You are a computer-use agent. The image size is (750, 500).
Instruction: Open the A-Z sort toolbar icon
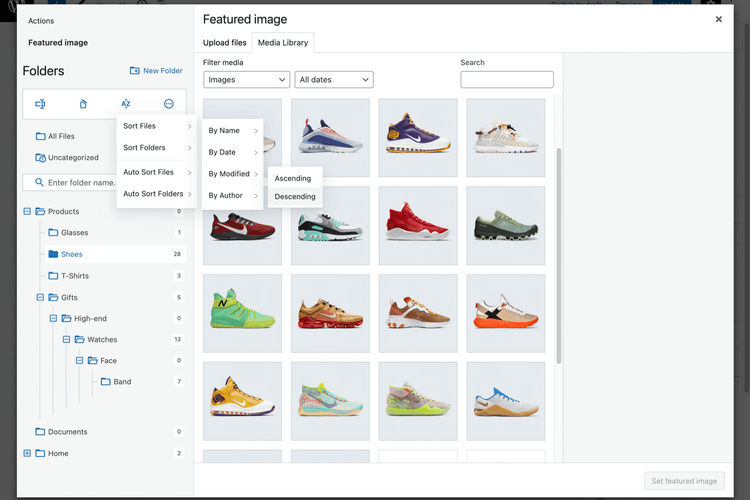coord(126,104)
